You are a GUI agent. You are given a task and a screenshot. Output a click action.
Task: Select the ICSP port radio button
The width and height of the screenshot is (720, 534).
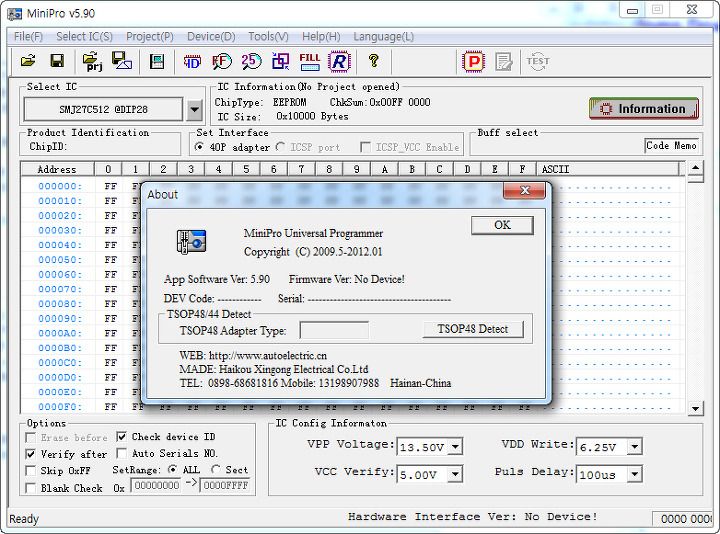280,147
